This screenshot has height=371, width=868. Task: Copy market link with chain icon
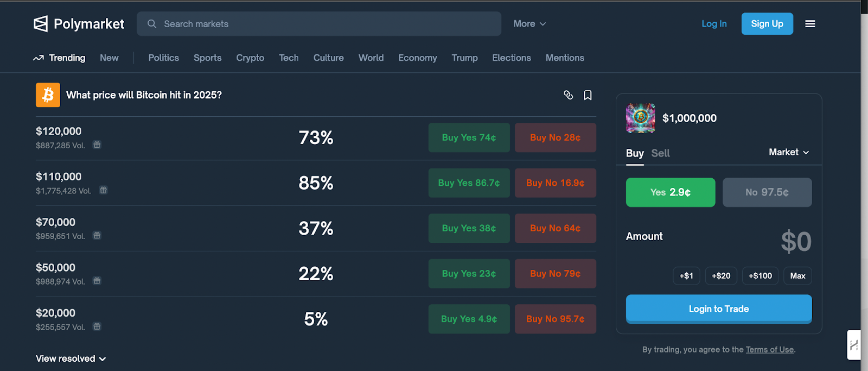[x=568, y=95]
